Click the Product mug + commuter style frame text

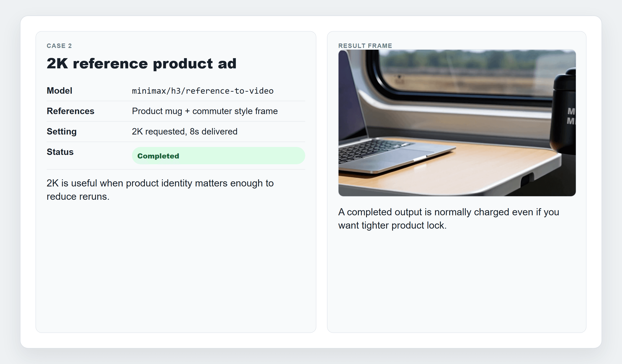pyautogui.click(x=205, y=111)
